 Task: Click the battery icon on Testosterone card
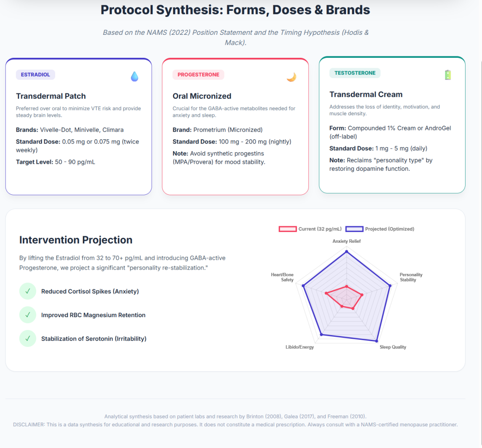click(448, 75)
